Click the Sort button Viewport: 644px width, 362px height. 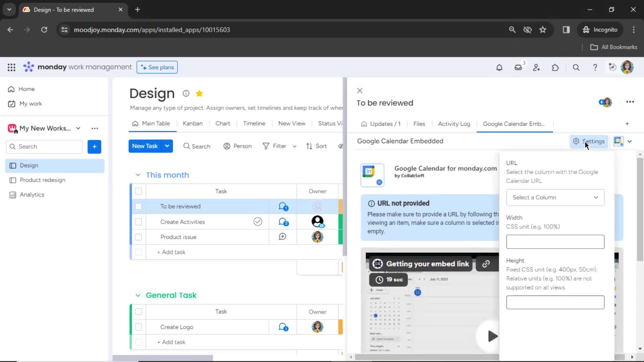[316, 146]
